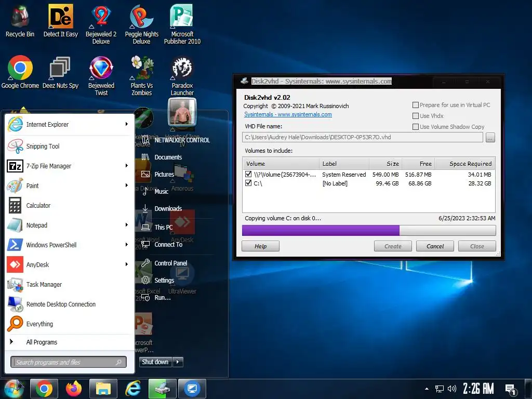Click NETWALKER CONTROL user name in Start menu
532x399 pixels.
tap(182, 140)
